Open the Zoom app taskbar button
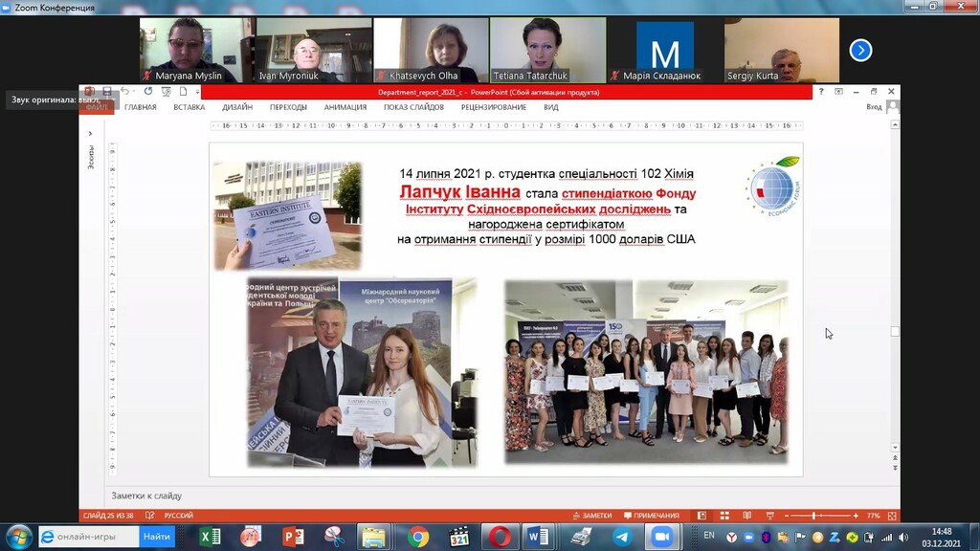The image size is (980, 551). (x=662, y=537)
